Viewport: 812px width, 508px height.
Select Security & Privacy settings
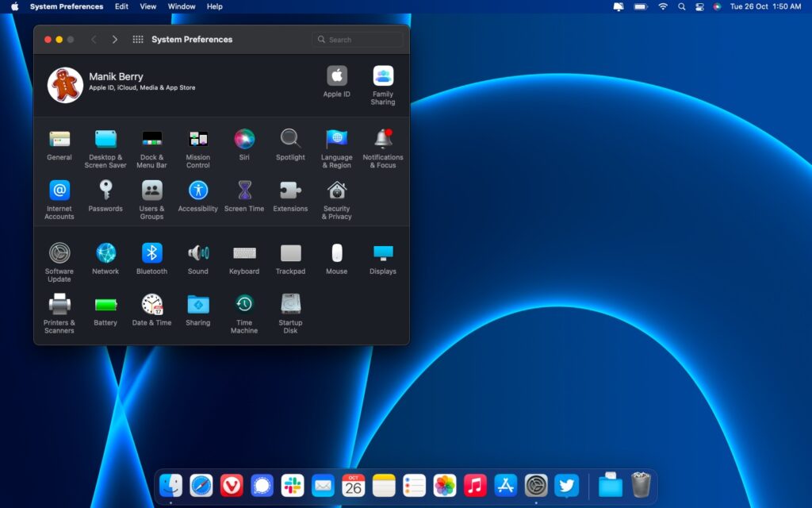(x=336, y=192)
